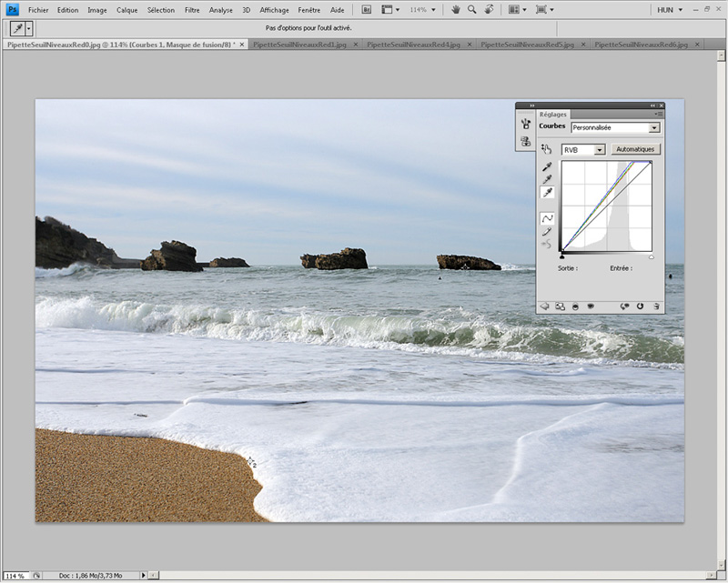Open the HUN workspace switcher dropdown

coord(670,10)
